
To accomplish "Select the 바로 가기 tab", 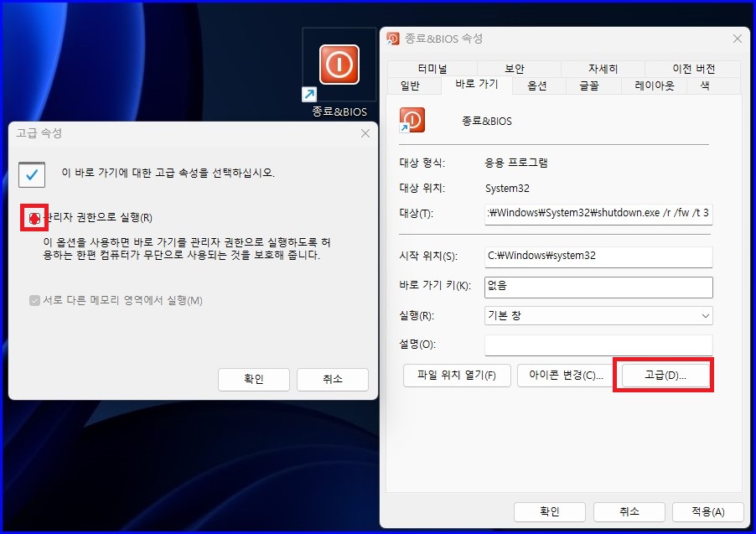I will coord(476,85).
